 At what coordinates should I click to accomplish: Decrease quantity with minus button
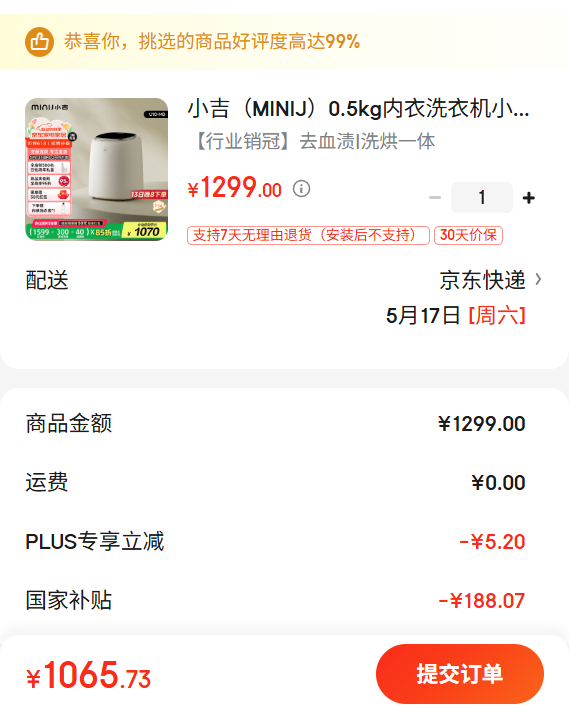point(435,198)
